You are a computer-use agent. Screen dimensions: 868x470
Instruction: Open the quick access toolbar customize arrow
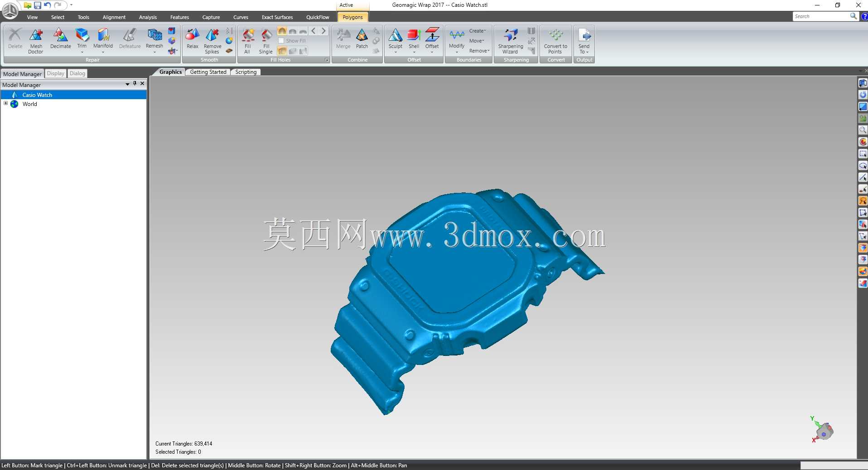[71, 5]
